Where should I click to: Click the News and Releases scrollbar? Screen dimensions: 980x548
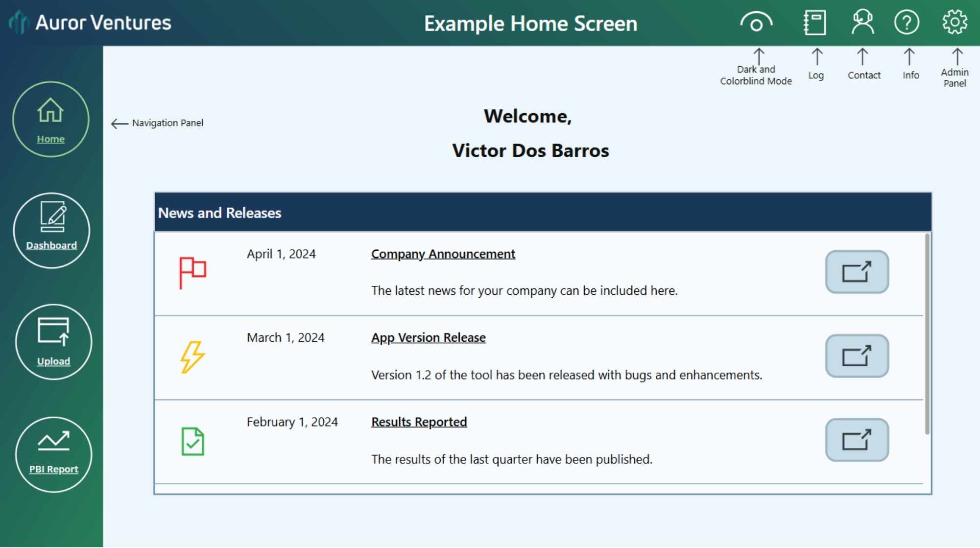click(x=927, y=334)
